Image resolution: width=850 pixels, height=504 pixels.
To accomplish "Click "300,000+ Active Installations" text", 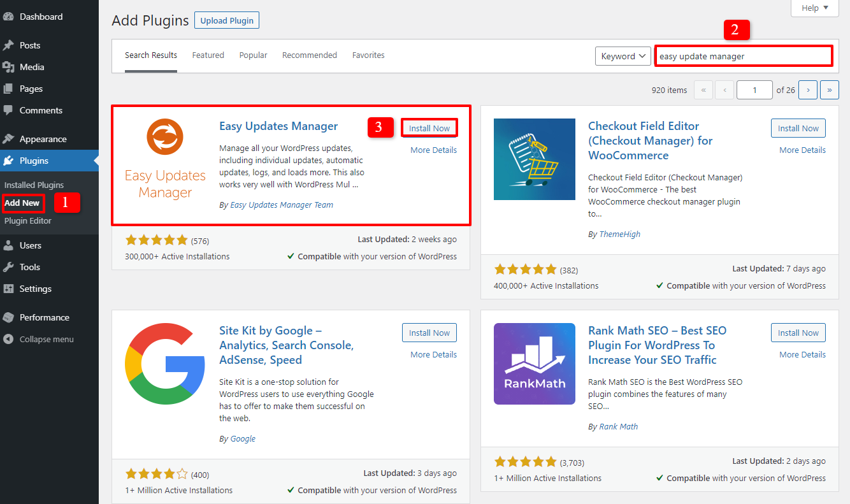I will (x=178, y=256).
